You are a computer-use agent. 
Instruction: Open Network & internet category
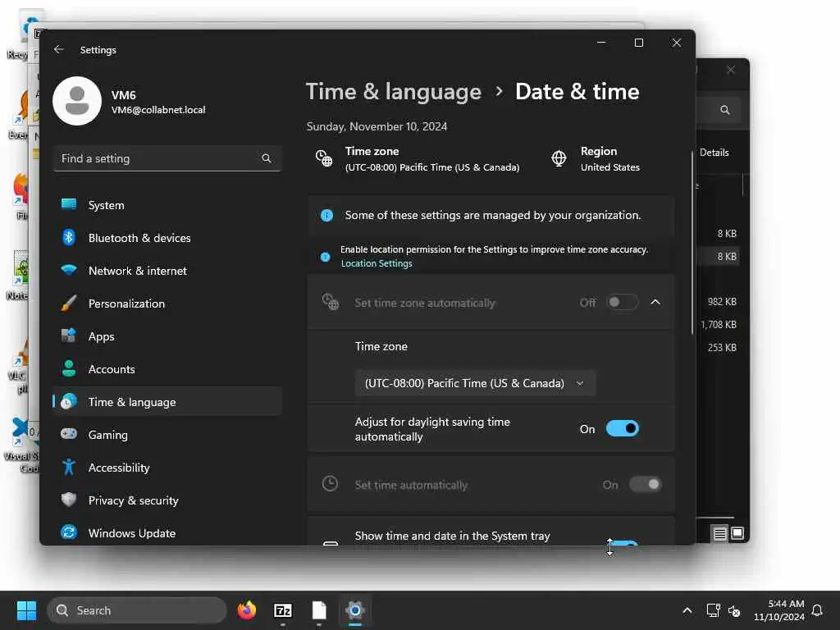tap(167, 271)
